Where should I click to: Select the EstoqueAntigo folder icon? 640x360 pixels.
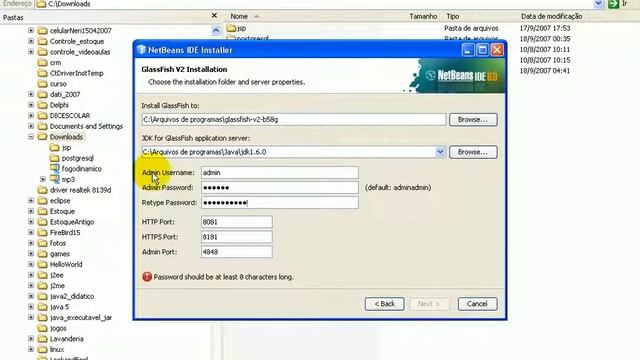point(42,222)
